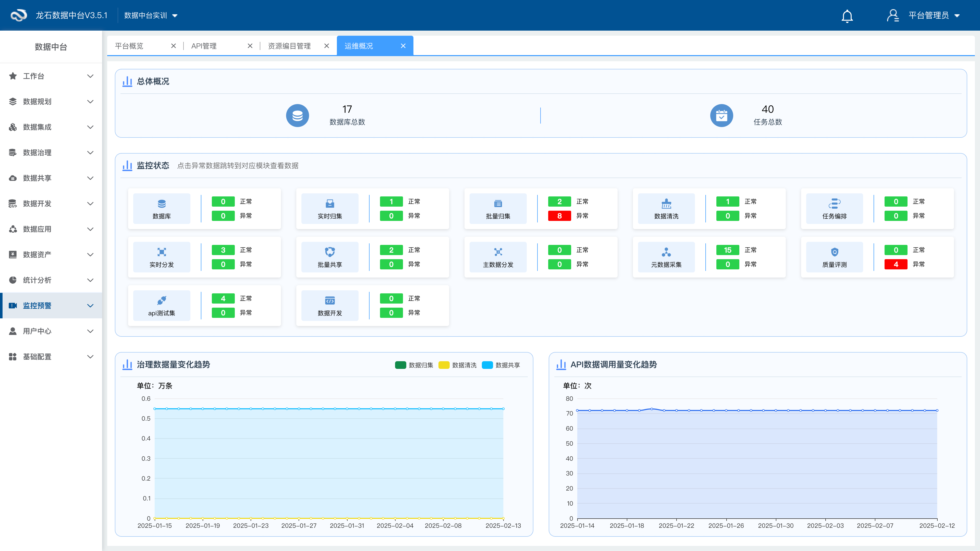Click the 统计分析 pie chart icon
Image resolution: width=980 pixels, height=551 pixels.
pyautogui.click(x=13, y=280)
